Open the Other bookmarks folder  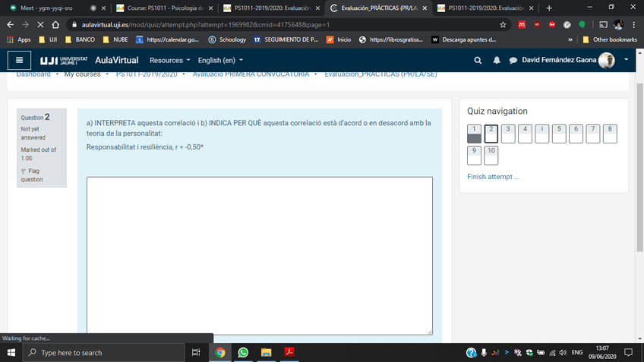click(x=610, y=39)
